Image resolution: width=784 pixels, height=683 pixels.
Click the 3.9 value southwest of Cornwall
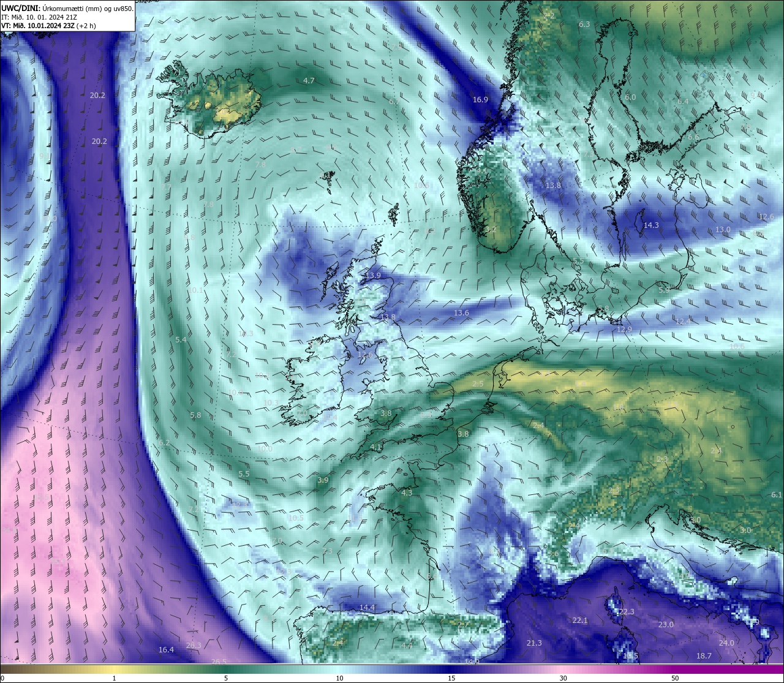point(323,480)
